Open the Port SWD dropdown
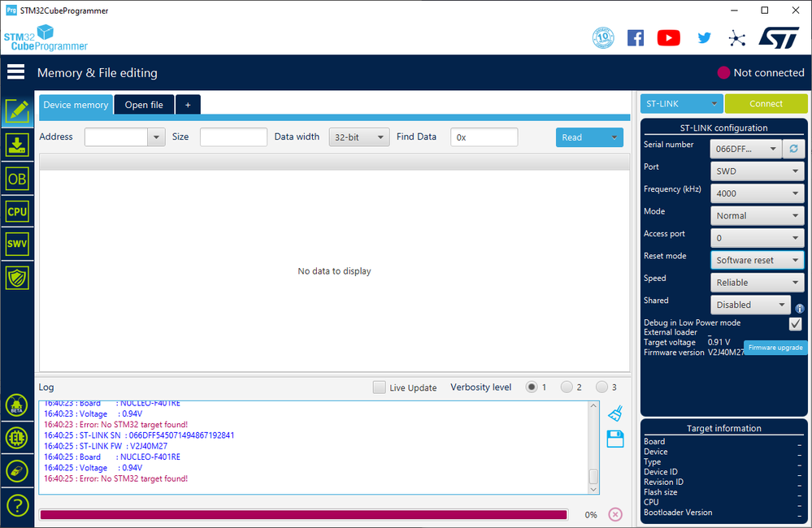This screenshot has width=812, height=528. pos(757,171)
